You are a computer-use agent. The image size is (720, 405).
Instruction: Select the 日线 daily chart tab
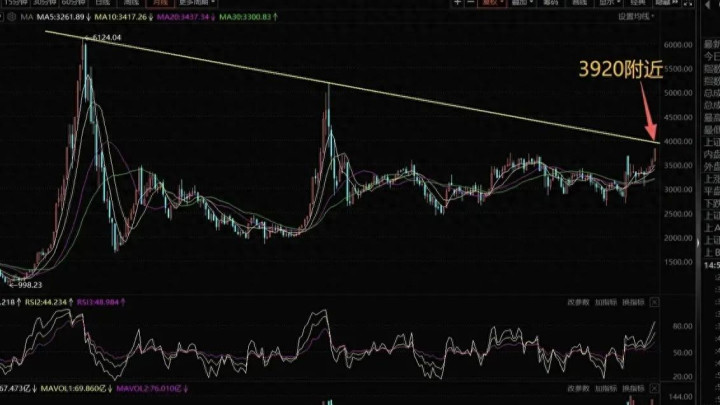(102, 2)
